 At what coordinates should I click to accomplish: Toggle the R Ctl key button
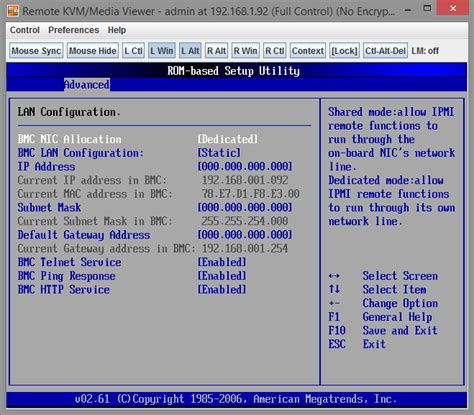click(x=275, y=51)
